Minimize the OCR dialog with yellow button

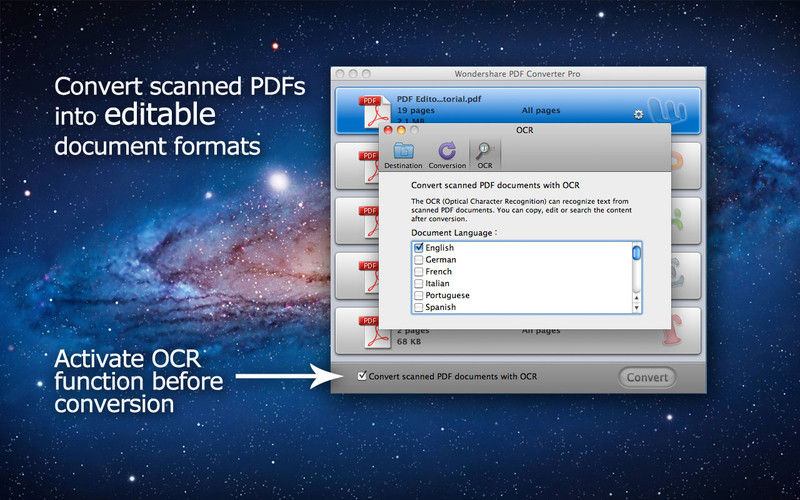pos(401,130)
